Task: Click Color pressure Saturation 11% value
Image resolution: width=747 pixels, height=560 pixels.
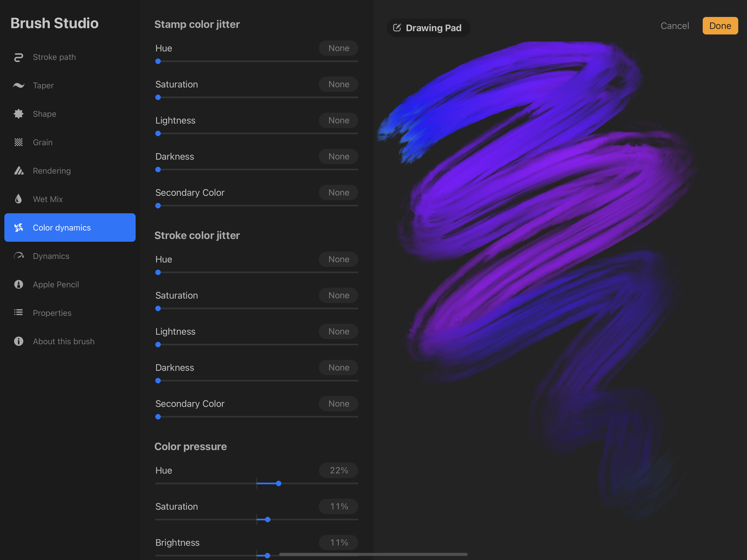Action: [x=339, y=507]
